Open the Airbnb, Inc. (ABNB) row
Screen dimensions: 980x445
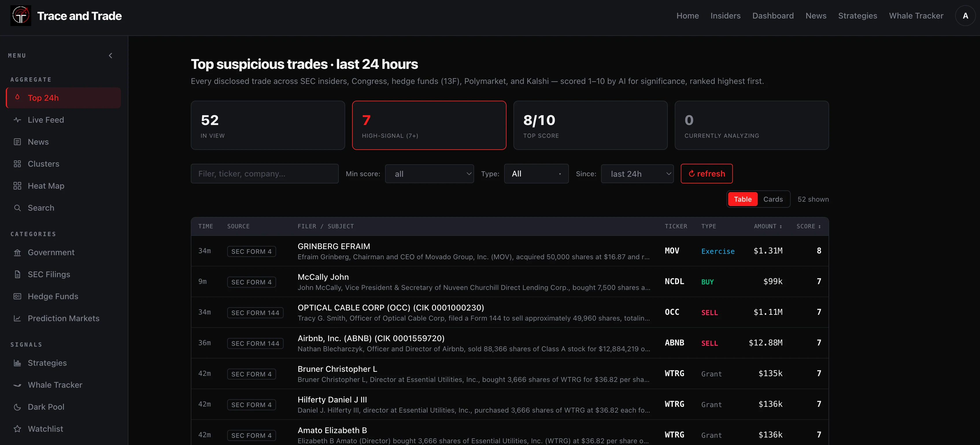click(x=510, y=343)
